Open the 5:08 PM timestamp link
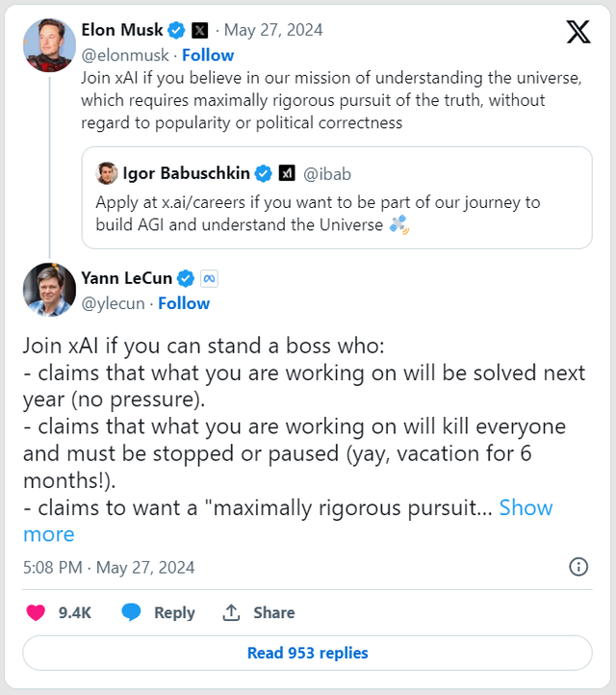Screen dimensions: 616x695 [x=109, y=567]
